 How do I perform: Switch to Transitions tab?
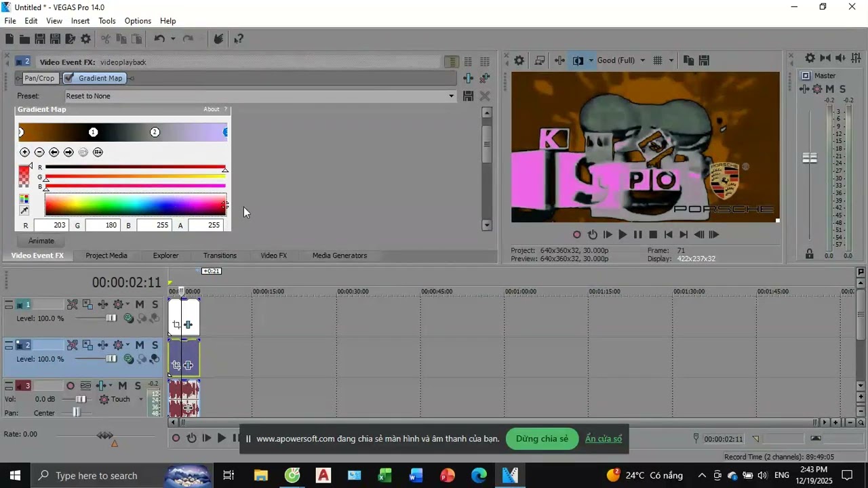[x=220, y=256]
